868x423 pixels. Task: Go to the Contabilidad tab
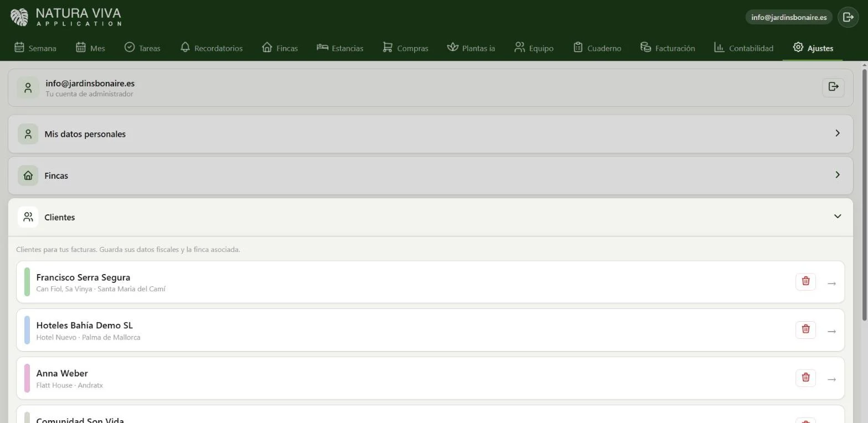pyautogui.click(x=743, y=48)
